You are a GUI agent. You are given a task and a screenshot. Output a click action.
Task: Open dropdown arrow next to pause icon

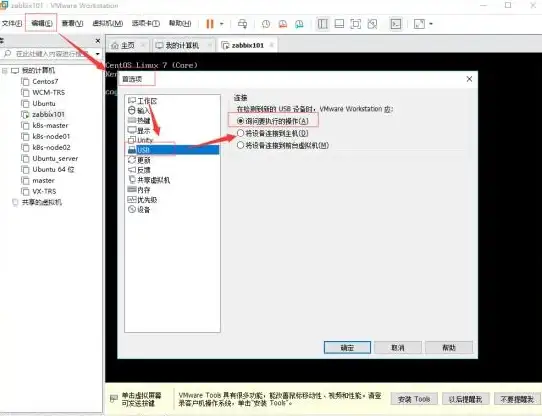(x=222, y=24)
